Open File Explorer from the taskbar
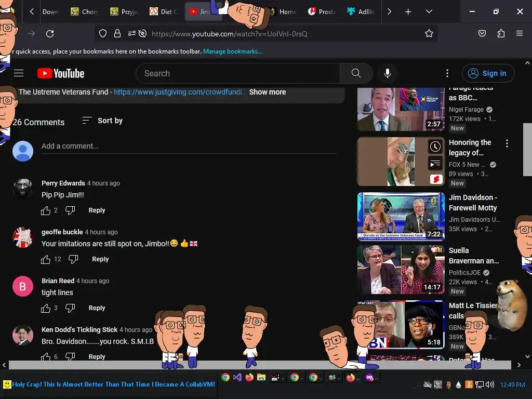The height and width of the screenshot is (399, 532). point(261,377)
